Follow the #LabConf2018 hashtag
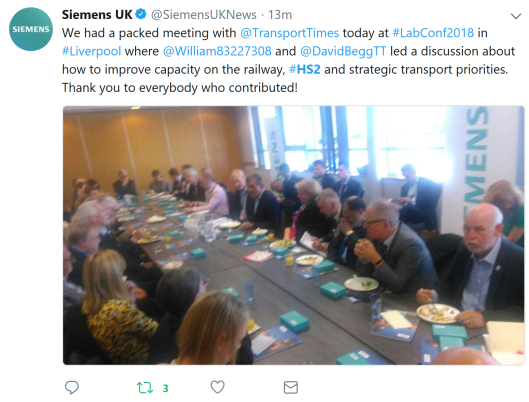This screenshot has width=529, height=402. 433,33
